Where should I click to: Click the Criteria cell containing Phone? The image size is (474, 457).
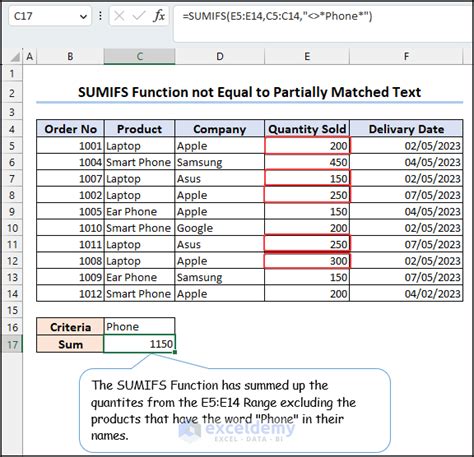[x=139, y=326]
